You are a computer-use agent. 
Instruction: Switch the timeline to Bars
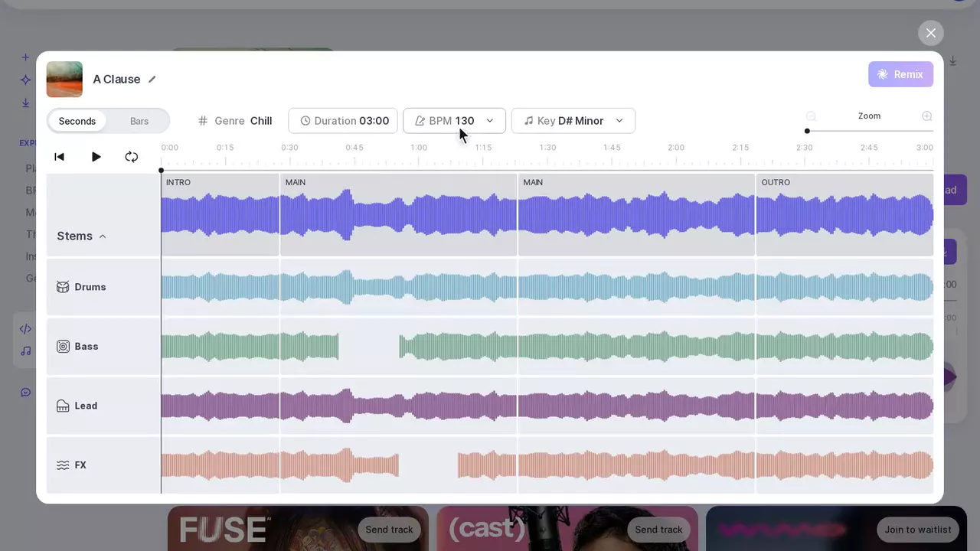(139, 121)
